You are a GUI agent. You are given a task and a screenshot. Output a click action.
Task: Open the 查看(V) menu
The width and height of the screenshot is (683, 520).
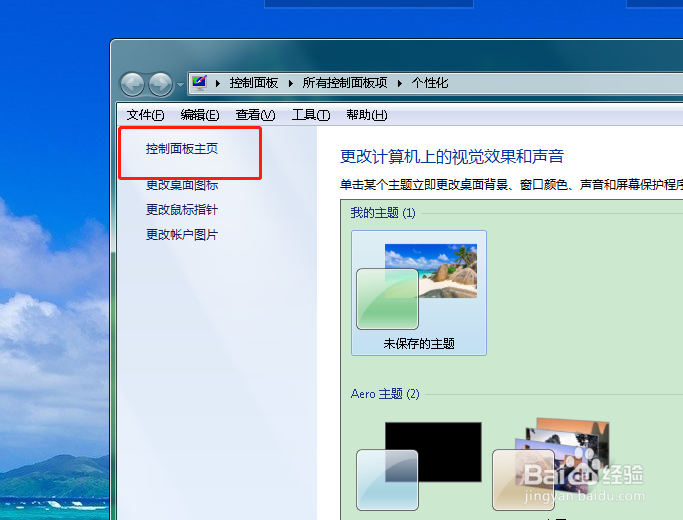[x=255, y=115]
